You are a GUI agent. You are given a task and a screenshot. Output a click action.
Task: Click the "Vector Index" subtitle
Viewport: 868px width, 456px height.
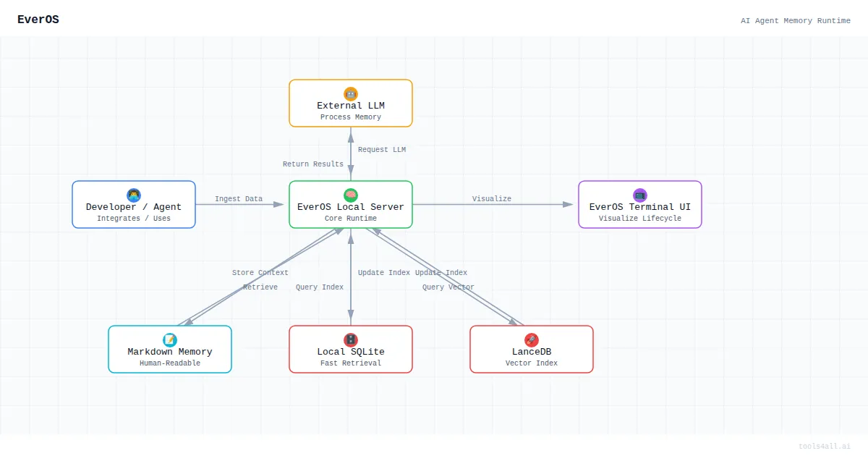[532, 363]
